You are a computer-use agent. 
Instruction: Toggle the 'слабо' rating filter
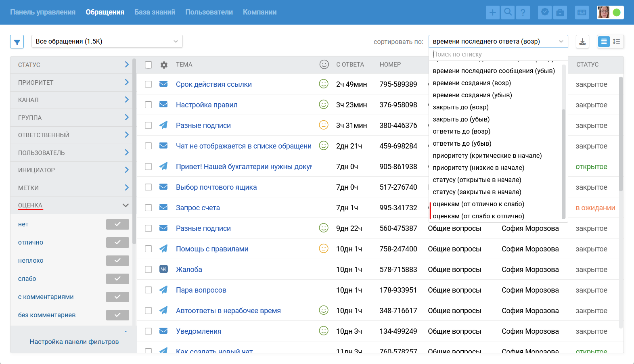[x=117, y=279]
